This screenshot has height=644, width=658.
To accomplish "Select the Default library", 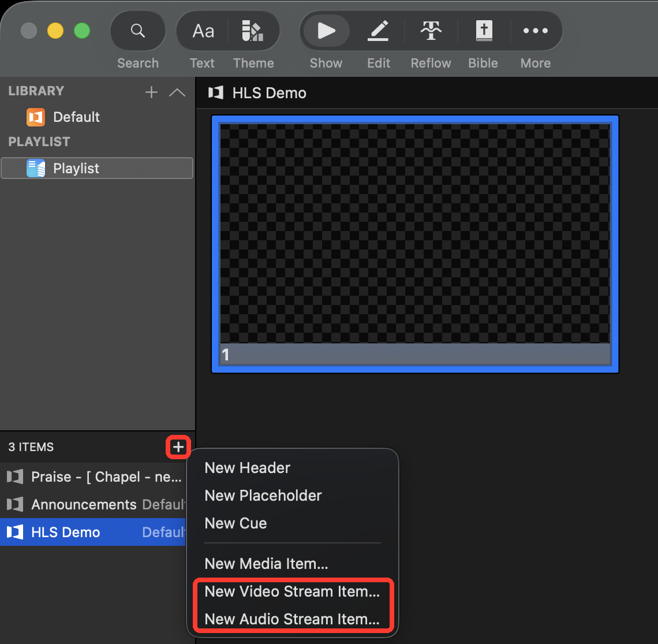I will point(98,117).
